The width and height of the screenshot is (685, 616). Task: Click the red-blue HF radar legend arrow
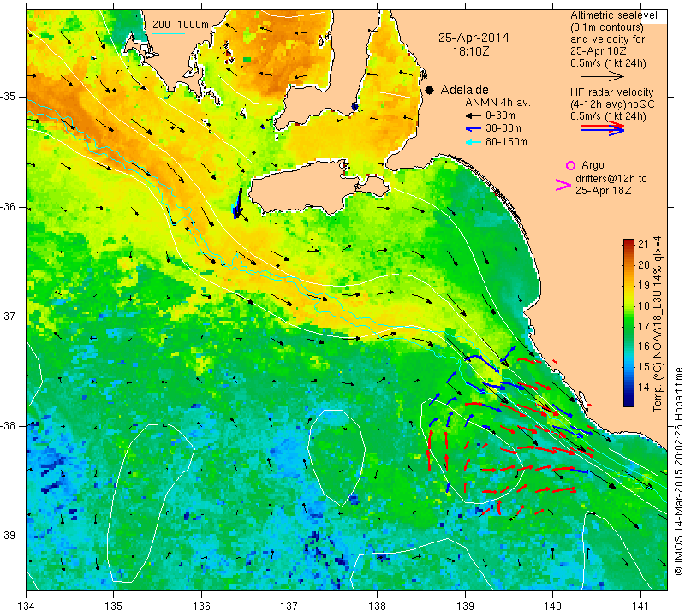point(603,128)
